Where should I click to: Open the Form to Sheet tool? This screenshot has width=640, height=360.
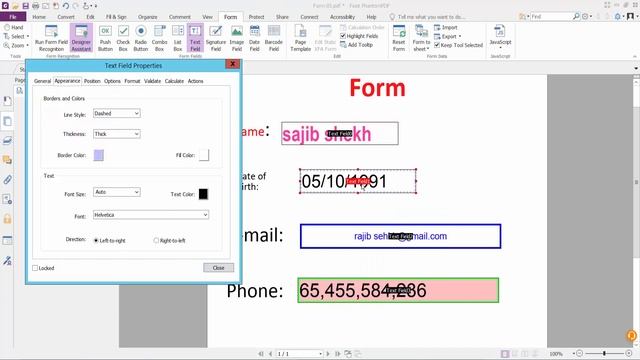point(421,38)
